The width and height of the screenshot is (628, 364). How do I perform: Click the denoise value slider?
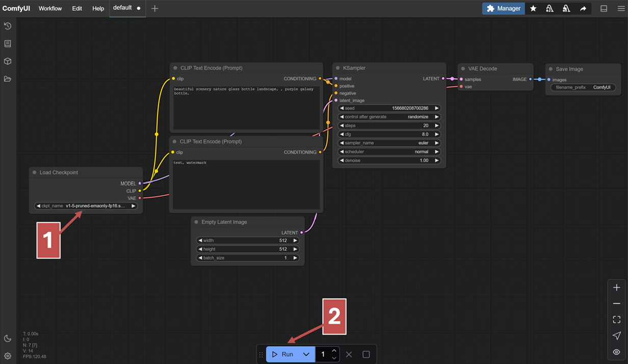pos(389,160)
